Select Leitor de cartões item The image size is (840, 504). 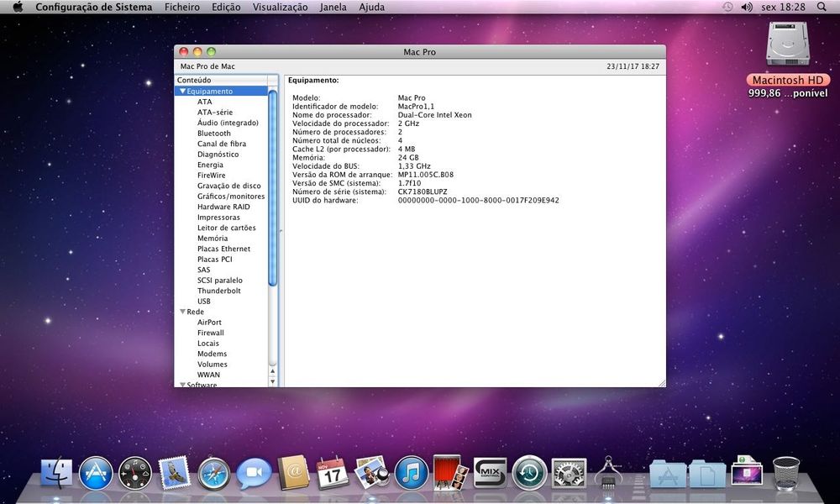(227, 228)
